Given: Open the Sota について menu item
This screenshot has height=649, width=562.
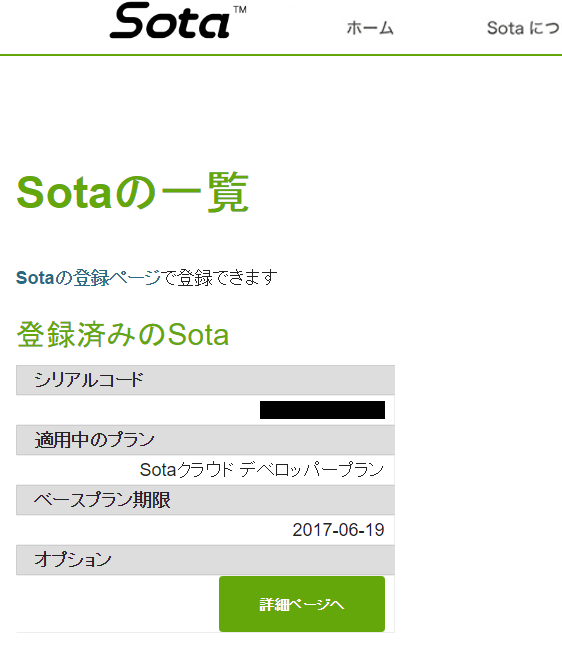Looking at the screenshot, I should (524, 28).
